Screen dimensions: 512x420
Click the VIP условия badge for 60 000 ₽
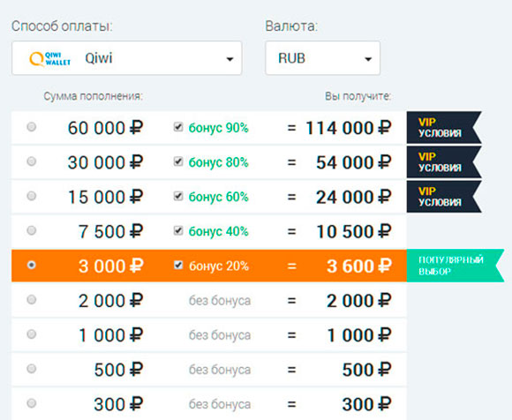pos(444,128)
